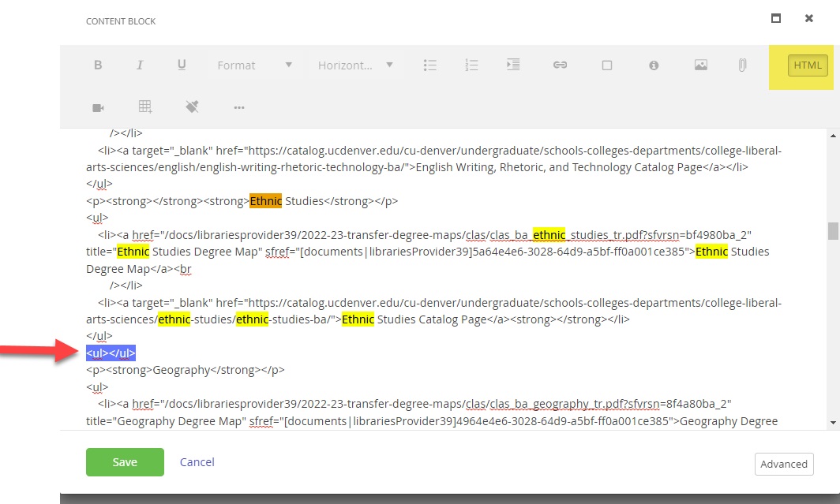Insert an image using the image icon
This screenshot has width=840, height=504.
(701, 66)
